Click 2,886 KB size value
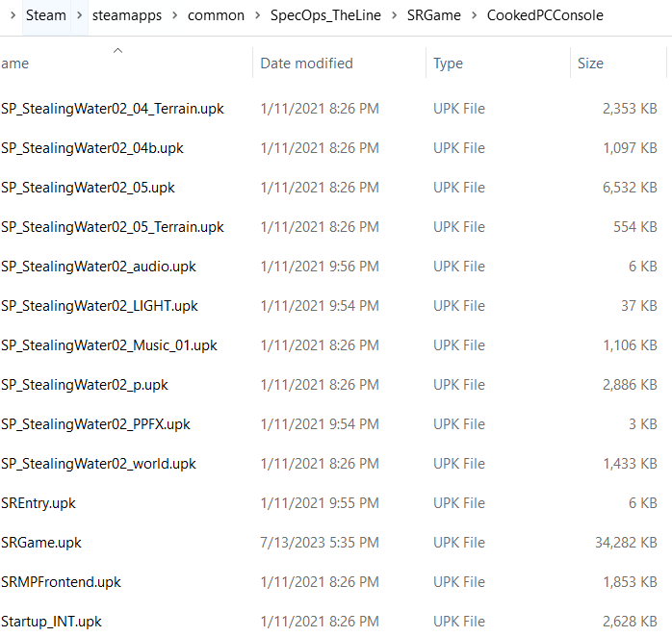 click(630, 385)
